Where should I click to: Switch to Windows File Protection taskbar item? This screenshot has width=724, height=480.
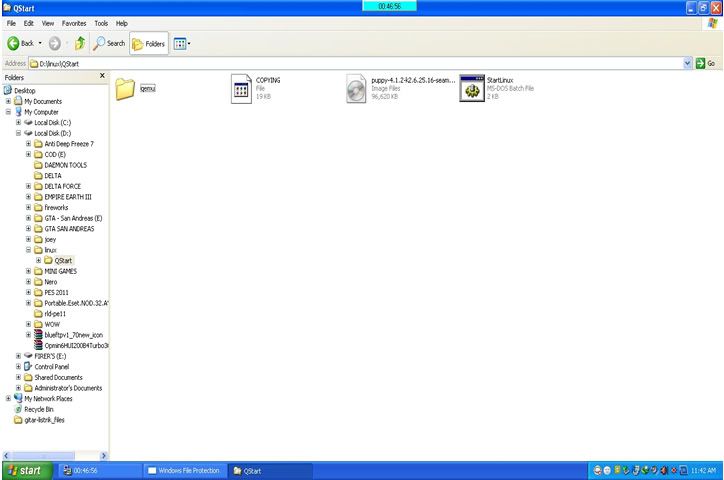pos(185,470)
